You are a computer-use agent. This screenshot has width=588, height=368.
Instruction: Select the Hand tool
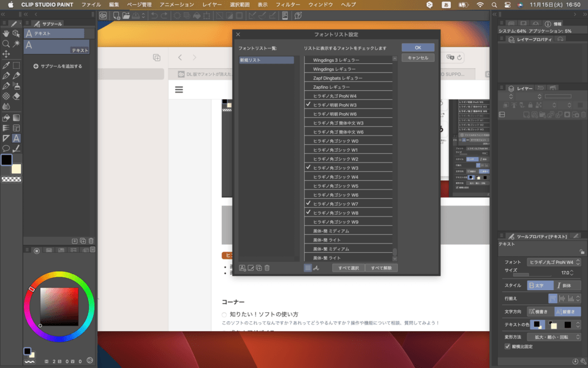click(x=7, y=33)
